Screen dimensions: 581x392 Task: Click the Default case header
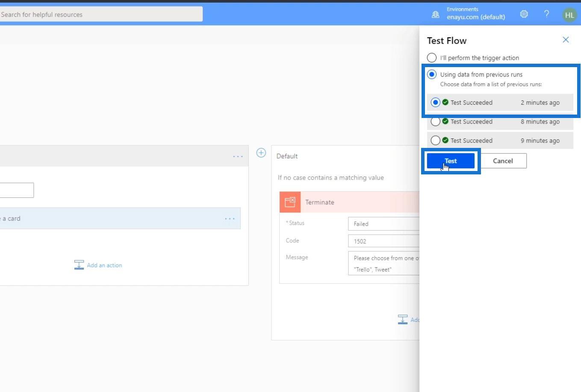click(x=345, y=156)
